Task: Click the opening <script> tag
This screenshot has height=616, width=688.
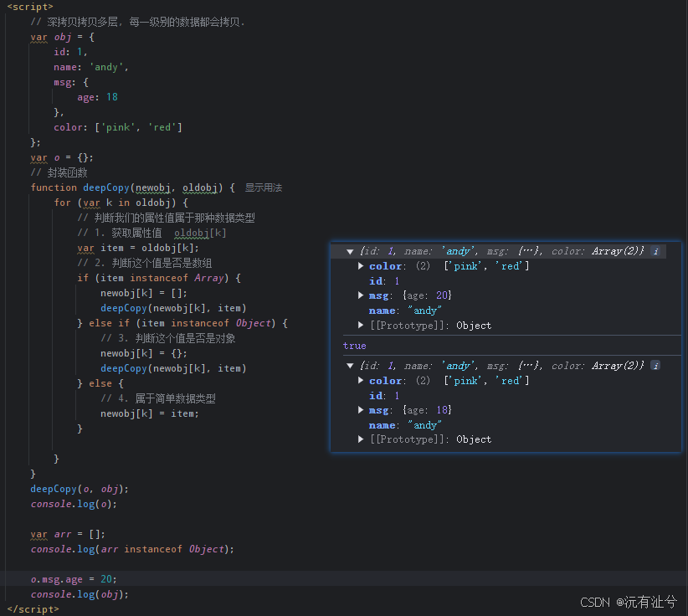Action: [30, 7]
